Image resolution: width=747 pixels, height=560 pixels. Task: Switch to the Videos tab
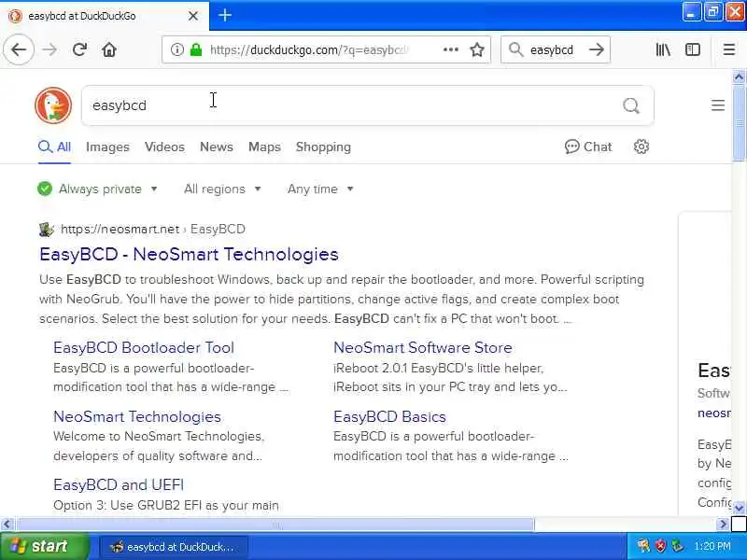point(164,147)
